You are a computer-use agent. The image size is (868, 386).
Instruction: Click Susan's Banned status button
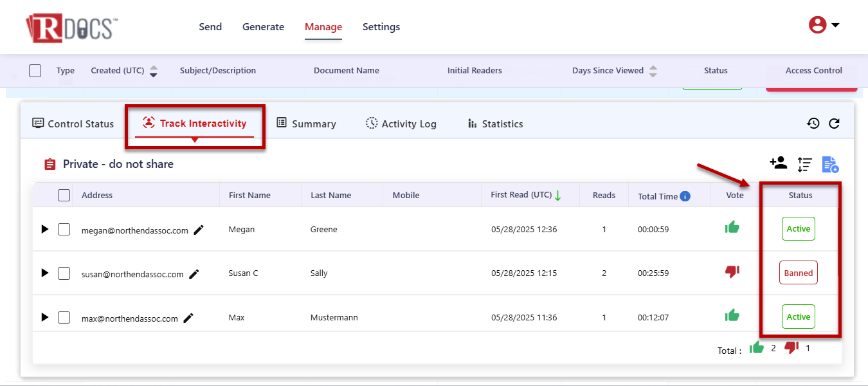pos(798,273)
